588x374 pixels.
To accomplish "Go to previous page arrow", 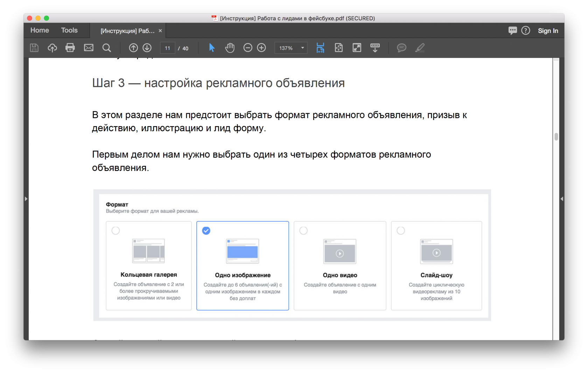I will click(x=133, y=48).
